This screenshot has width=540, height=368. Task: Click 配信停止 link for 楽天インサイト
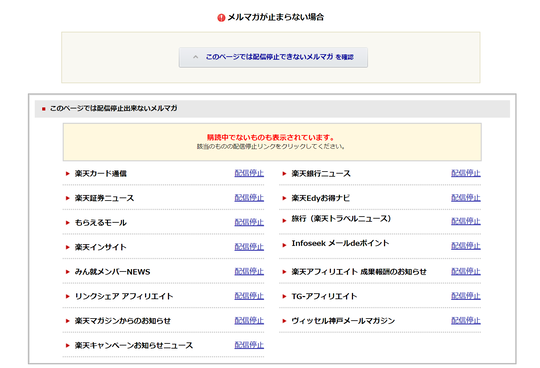click(x=249, y=247)
